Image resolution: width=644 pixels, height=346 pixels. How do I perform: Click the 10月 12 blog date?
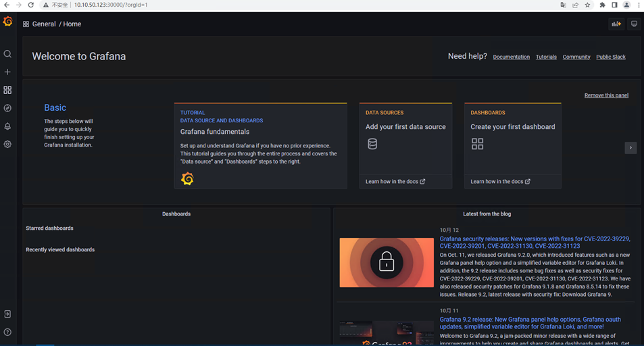[x=449, y=230]
